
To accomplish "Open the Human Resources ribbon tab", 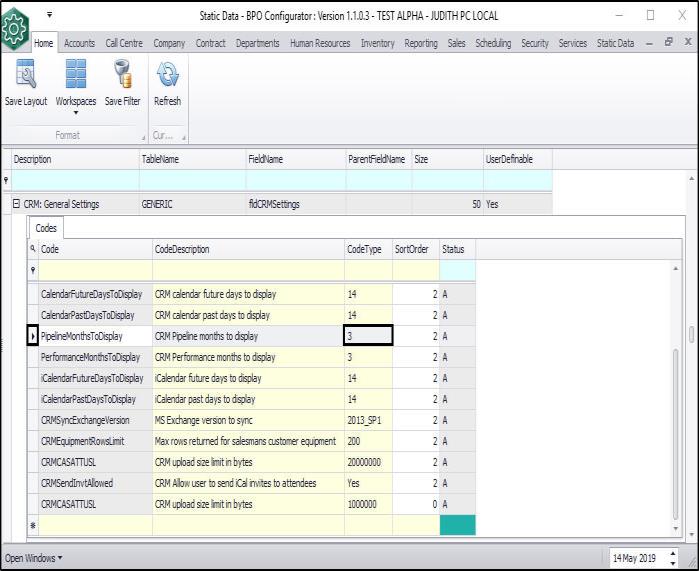I will [x=321, y=43].
